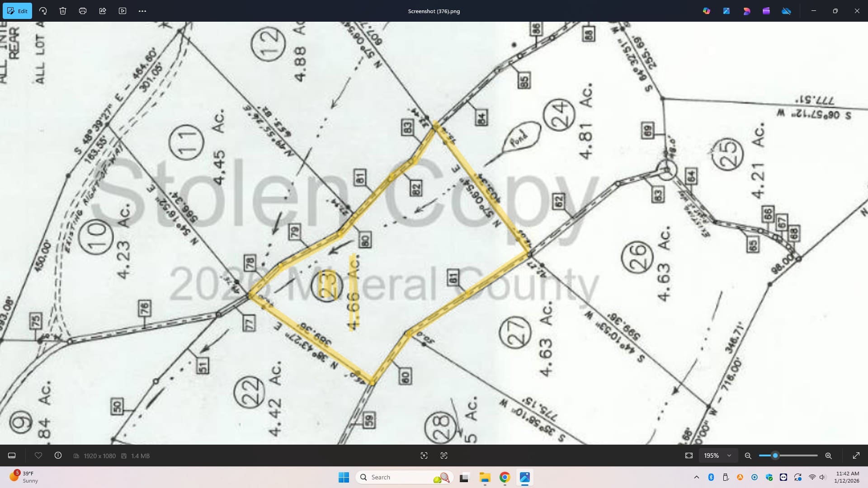Rotate the image with the rotate icon
Viewport: 868px width, 488px height.
pos(43,11)
